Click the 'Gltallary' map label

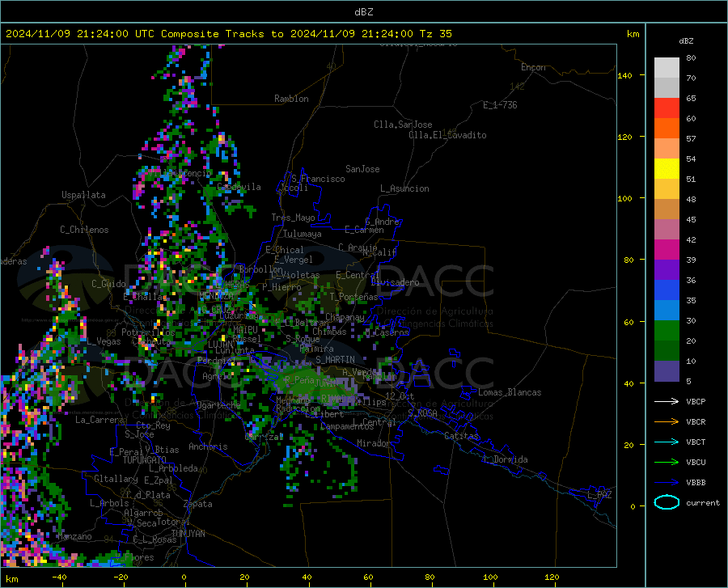tap(116, 479)
